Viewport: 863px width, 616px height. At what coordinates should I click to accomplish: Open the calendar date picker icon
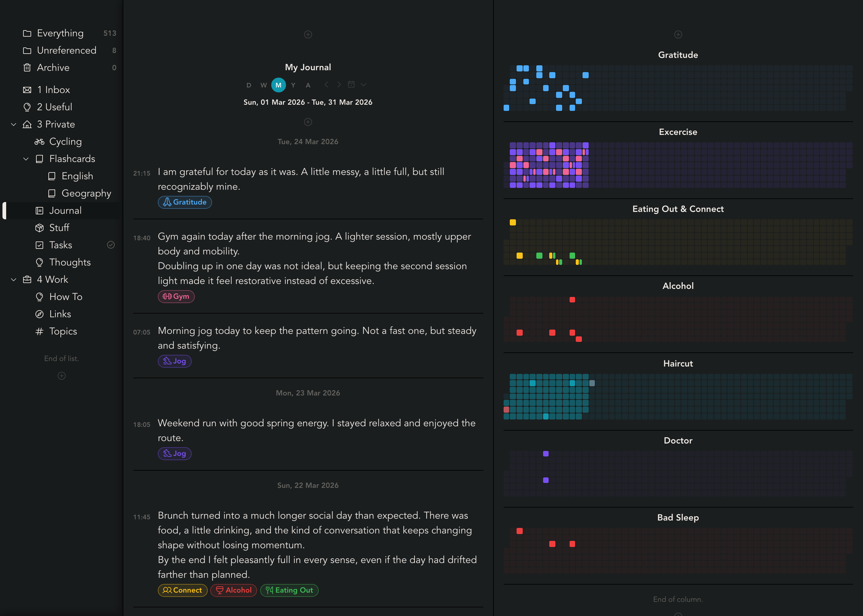351,85
